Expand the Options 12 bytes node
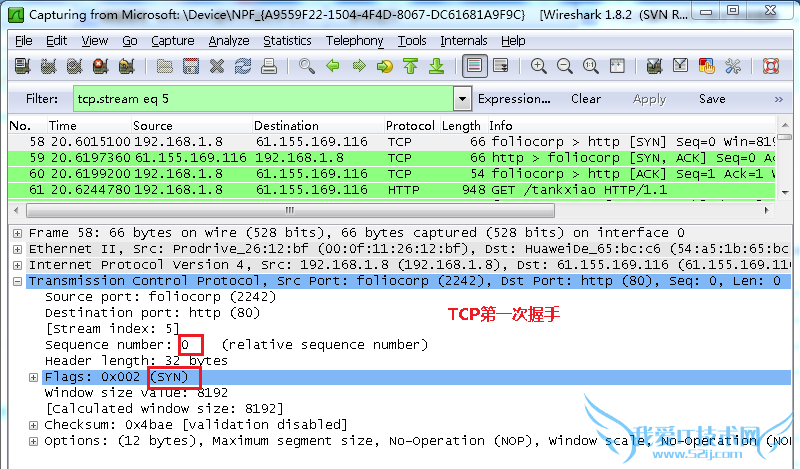The height and width of the screenshot is (469, 800). click(33, 441)
